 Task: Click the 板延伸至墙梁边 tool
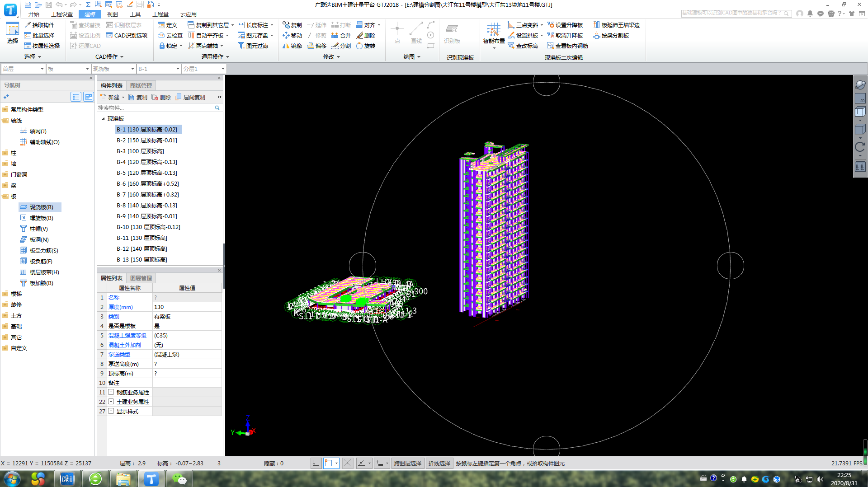(x=616, y=25)
